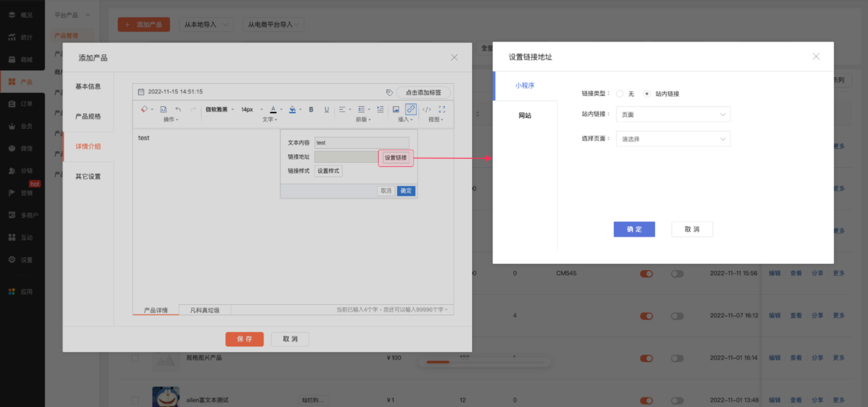Toggle the orange switch in the 2022-11-11 15:56 row

click(x=646, y=274)
